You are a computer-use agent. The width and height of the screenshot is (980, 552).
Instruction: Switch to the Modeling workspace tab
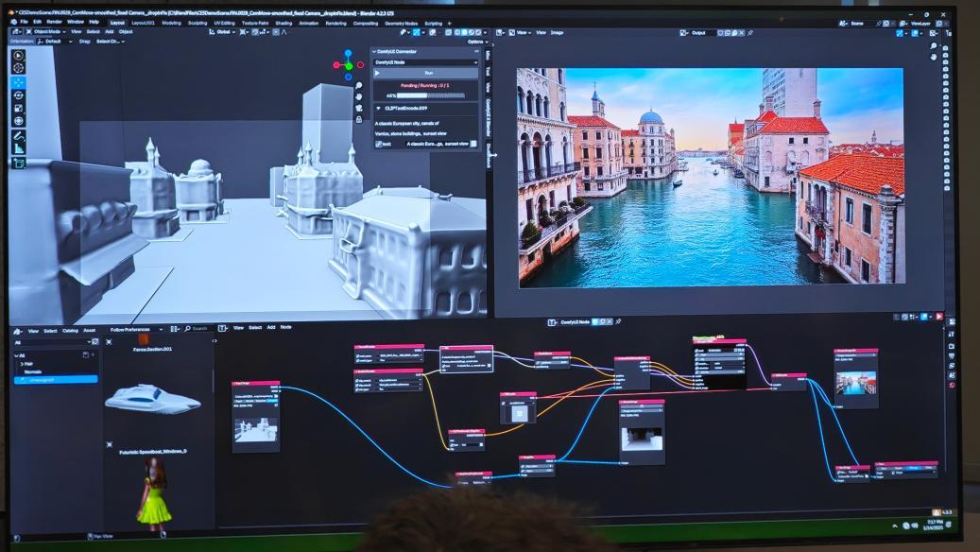coord(171,22)
